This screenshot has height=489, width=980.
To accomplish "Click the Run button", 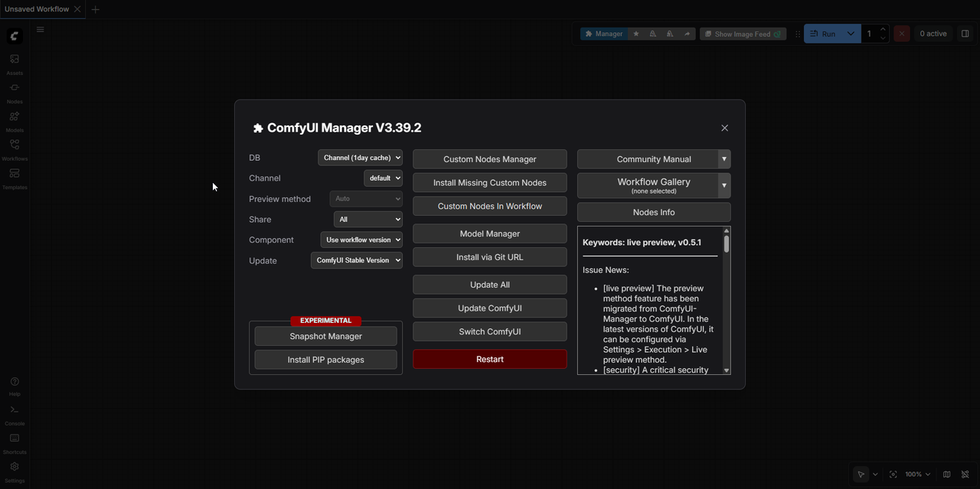I will pos(823,34).
